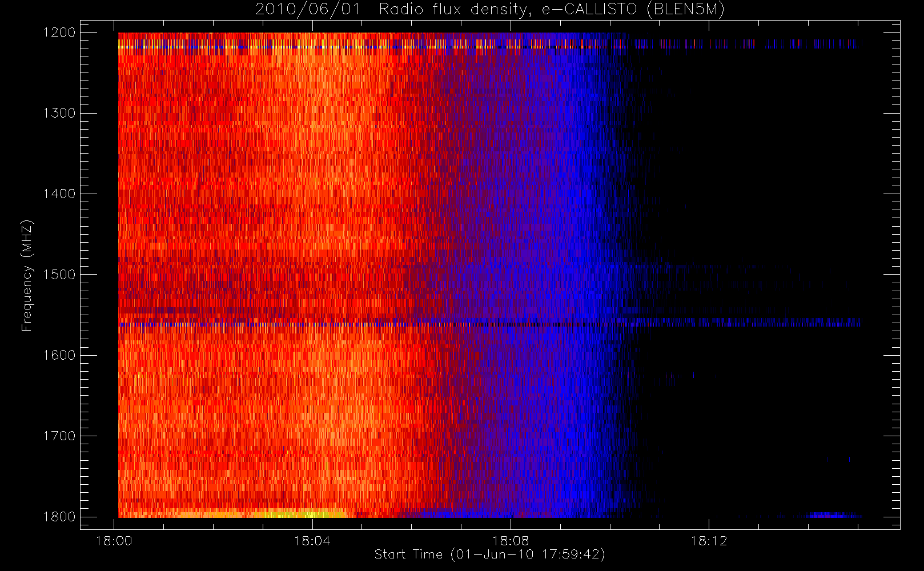Click the 18:12 time axis label
Image resolution: width=924 pixels, height=571 pixels.
coord(709,541)
